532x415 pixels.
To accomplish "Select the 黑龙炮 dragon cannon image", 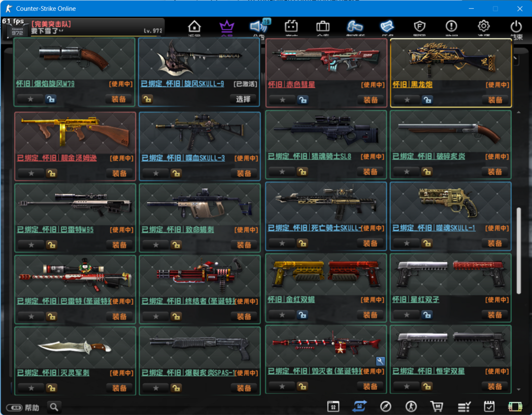I will click(x=451, y=59).
